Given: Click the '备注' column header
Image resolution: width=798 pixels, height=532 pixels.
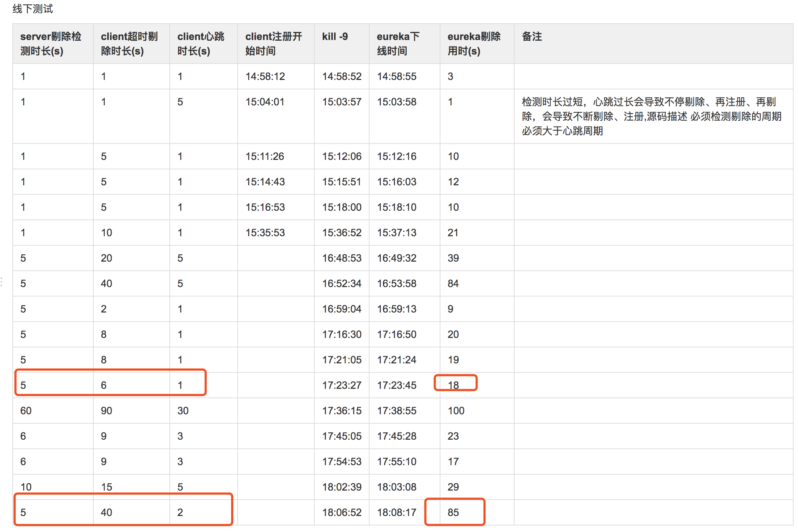Looking at the screenshot, I should click(532, 36).
